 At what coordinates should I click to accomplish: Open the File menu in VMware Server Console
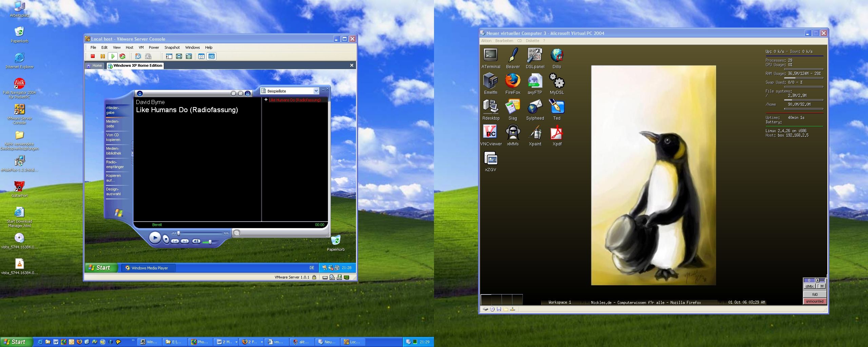point(93,47)
